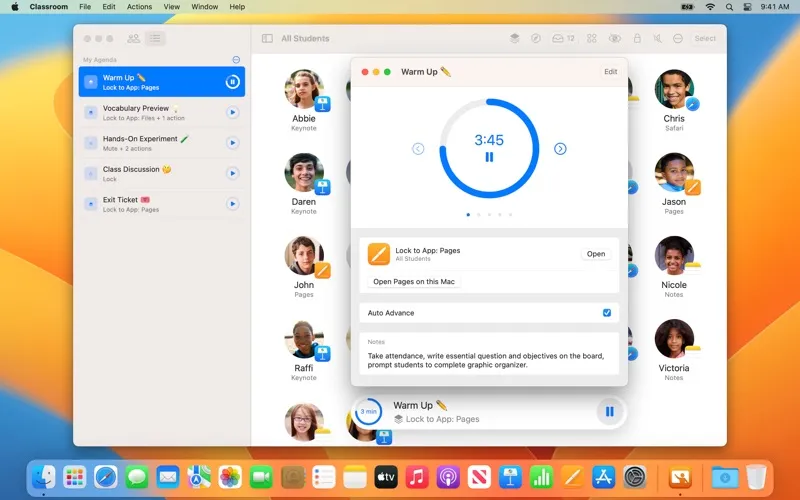Click the Safari badge on Chris's photo

[692, 104]
